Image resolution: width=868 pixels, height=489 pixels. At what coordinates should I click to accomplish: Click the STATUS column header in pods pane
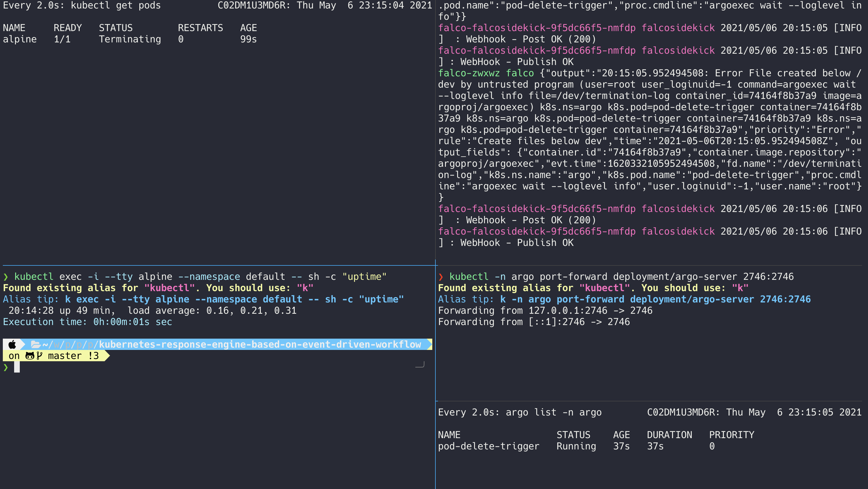116,28
